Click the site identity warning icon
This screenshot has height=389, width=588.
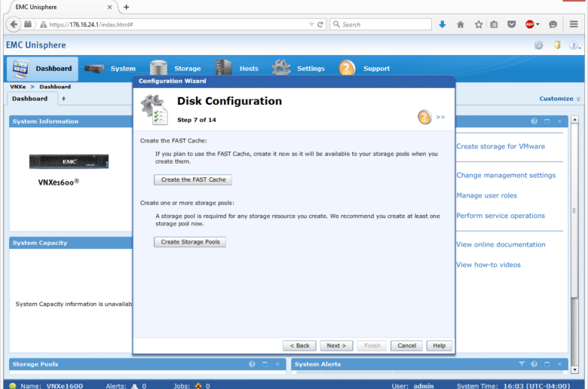44,24
